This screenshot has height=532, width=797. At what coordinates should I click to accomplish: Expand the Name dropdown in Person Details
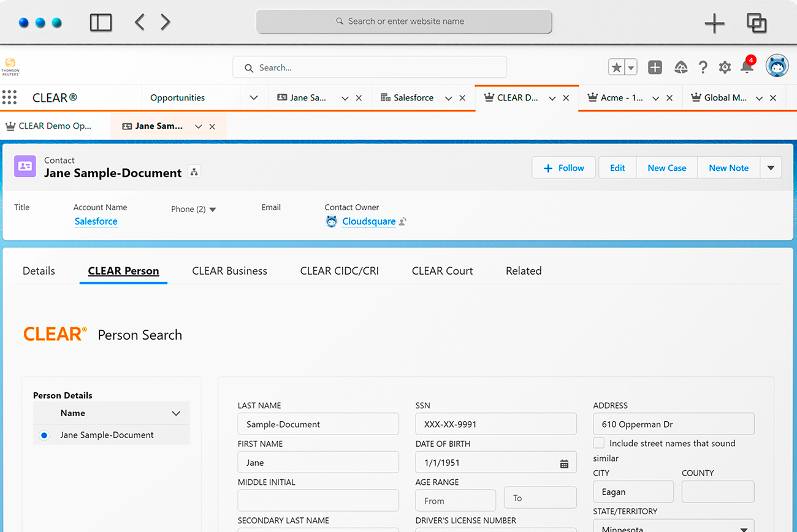pos(176,413)
